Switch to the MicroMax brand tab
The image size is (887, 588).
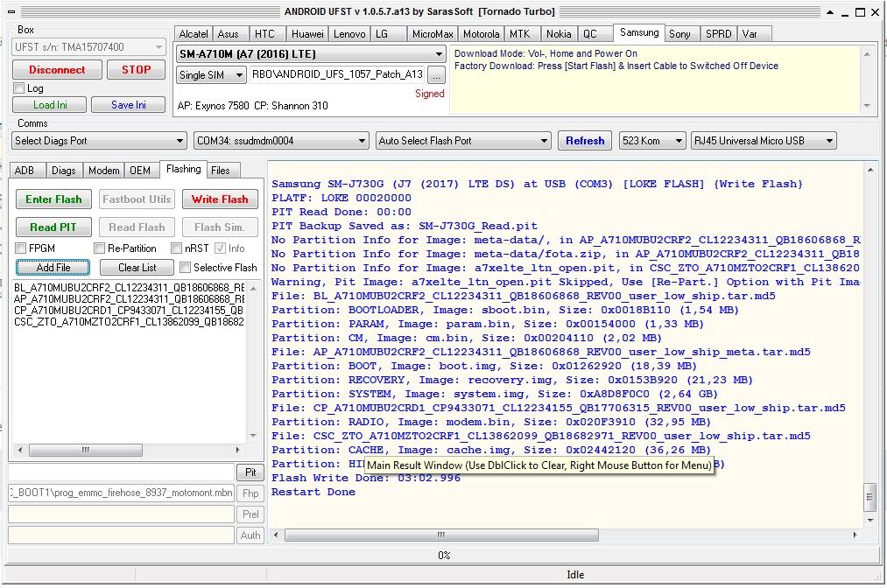pyautogui.click(x=433, y=34)
